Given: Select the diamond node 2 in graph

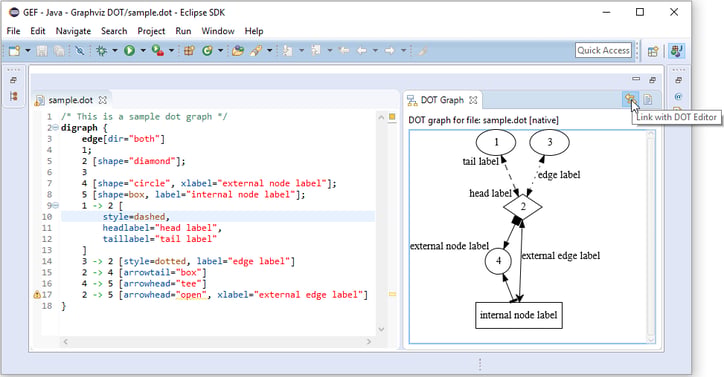Looking at the screenshot, I should coord(523,207).
